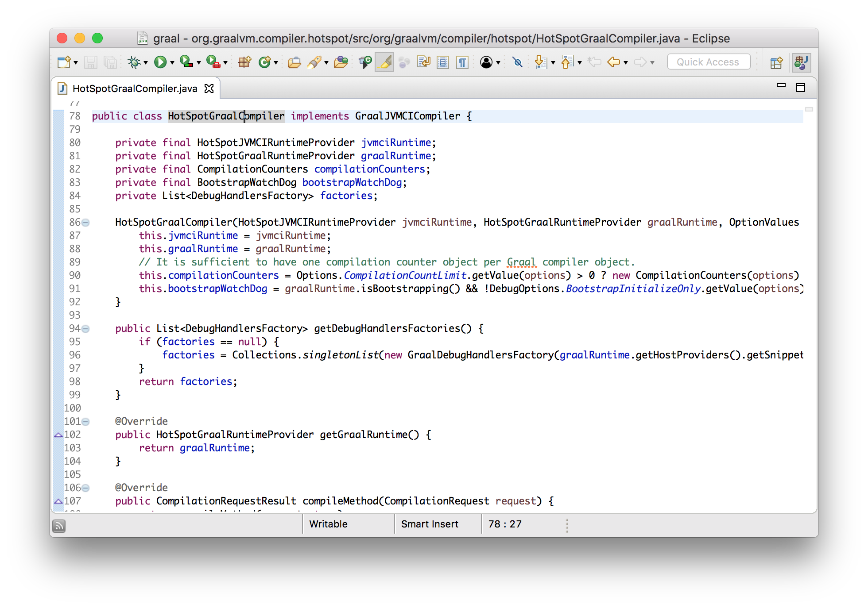Toggle the collapse marker at line 94
Image resolution: width=868 pixels, height=608 pixels.
coord(85,329)
